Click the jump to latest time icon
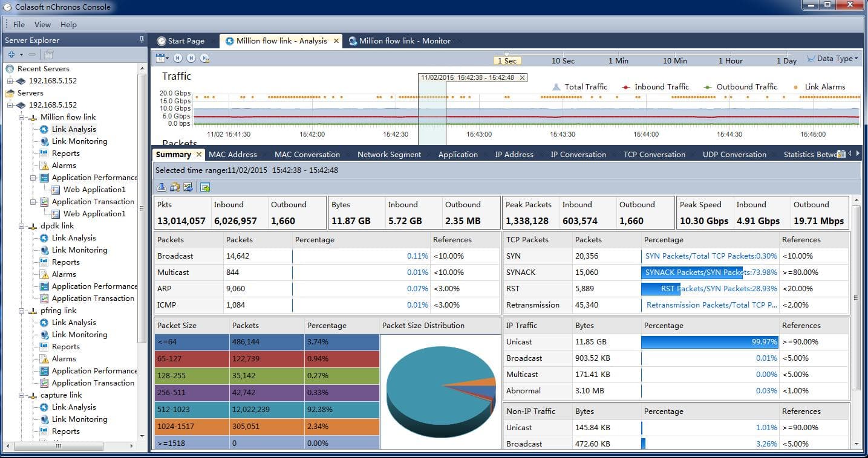This screenshot has width=868, height=458. (205, 58)
